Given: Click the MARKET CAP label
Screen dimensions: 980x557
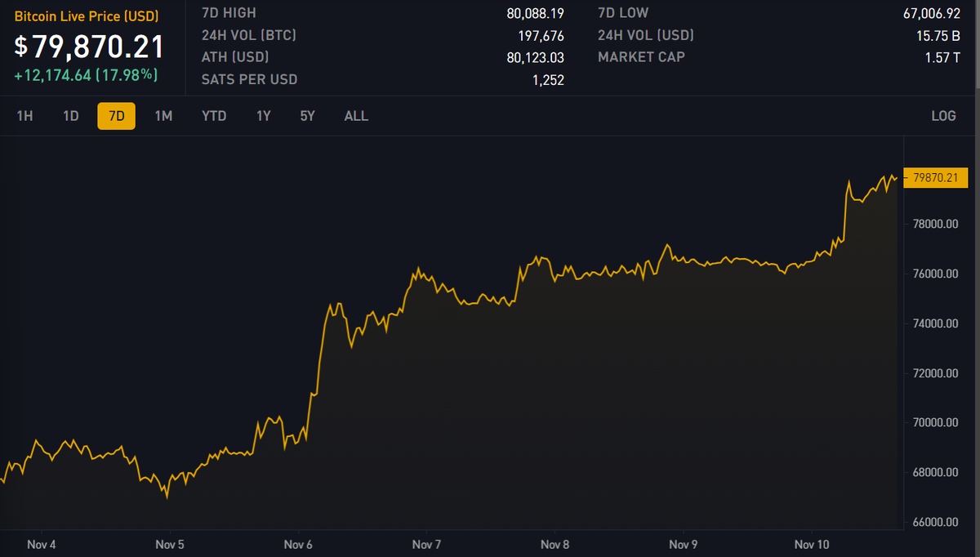Looking at the screenshot, I should pyautogui.click(x=641, y=57).
